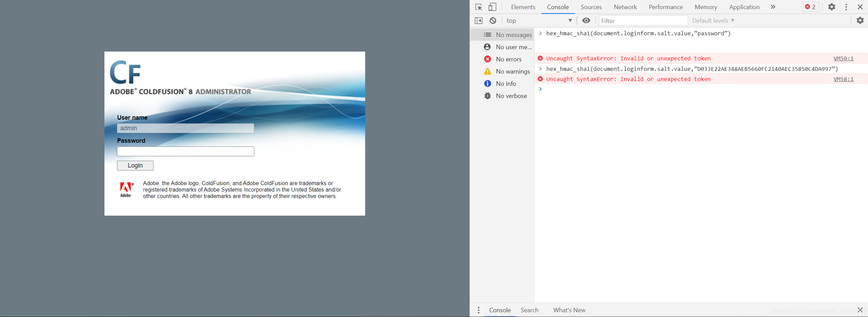
Task: Focus the console Filter field
Action: click(x=643, y=21)
